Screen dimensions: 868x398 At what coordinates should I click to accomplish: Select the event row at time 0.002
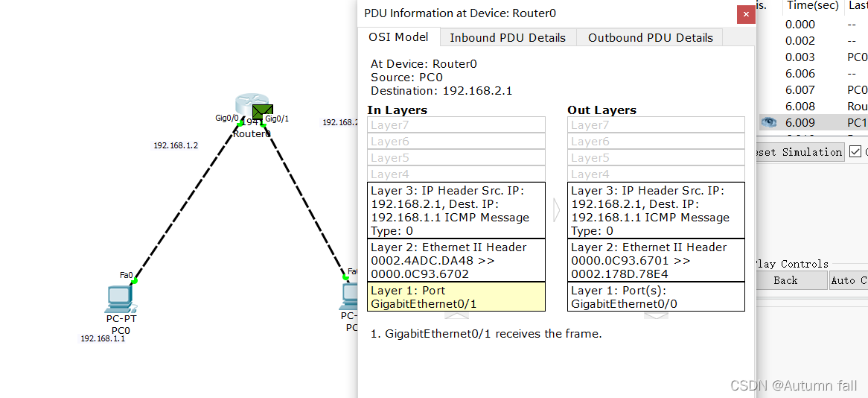point(813,40)
